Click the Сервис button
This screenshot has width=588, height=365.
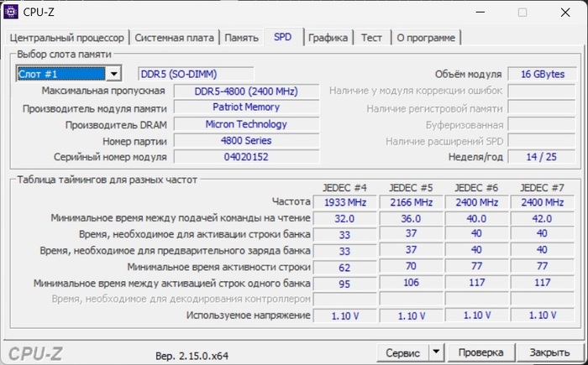pos(402,352)
